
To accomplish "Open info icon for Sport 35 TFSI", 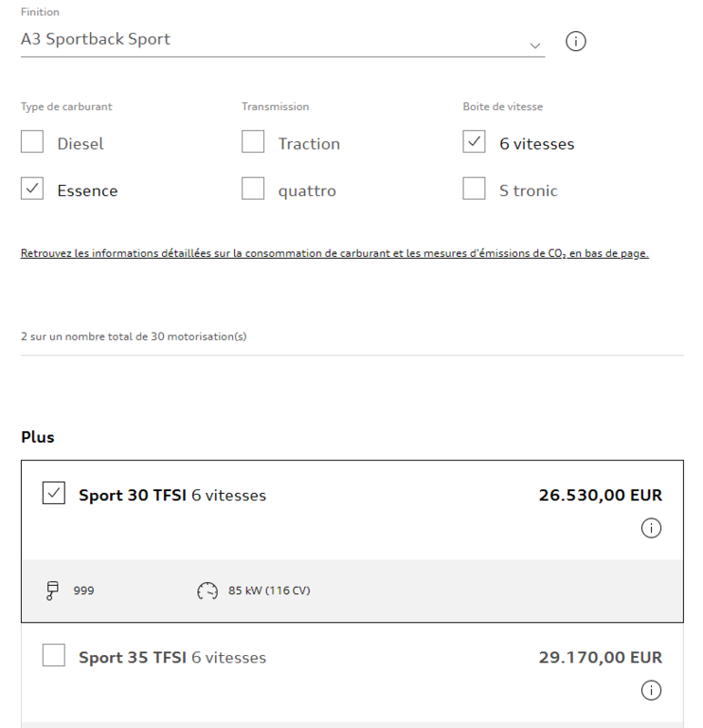I will point(651,691).
